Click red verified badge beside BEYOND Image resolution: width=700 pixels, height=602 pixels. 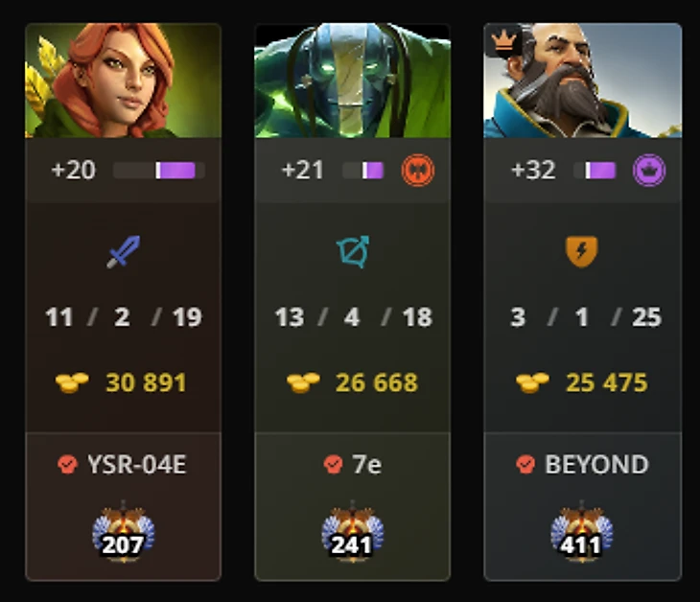point(525,465)
